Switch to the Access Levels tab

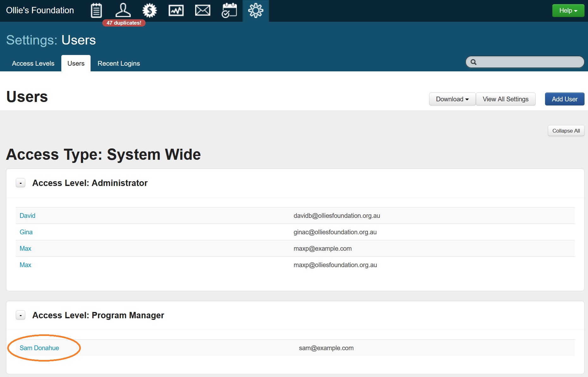(33, 63)
